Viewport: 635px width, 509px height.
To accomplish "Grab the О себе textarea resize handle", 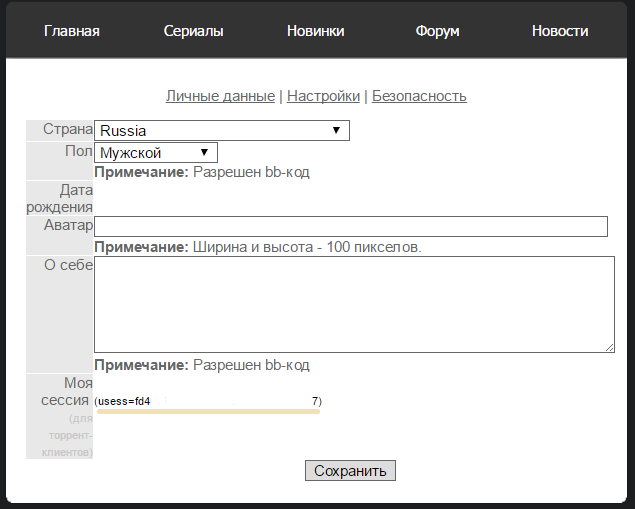I will pyautogui.click(x=609, y=347).
